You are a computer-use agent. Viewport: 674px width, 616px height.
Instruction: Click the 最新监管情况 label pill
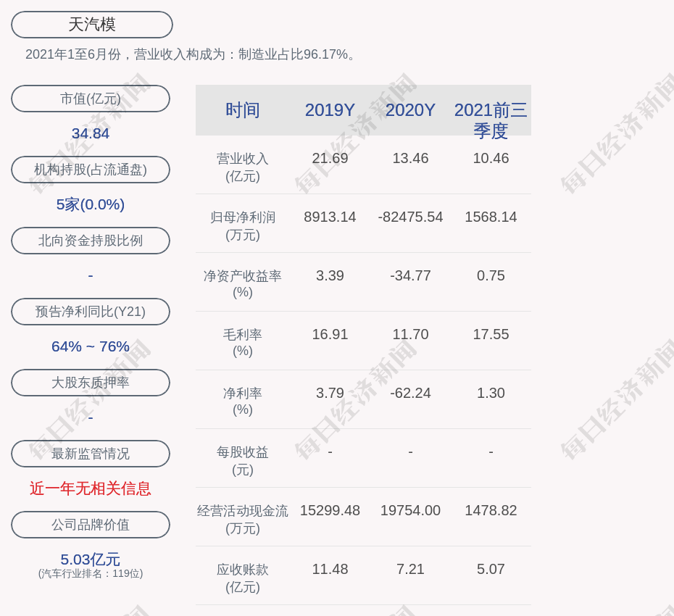[x=91, y=454]
